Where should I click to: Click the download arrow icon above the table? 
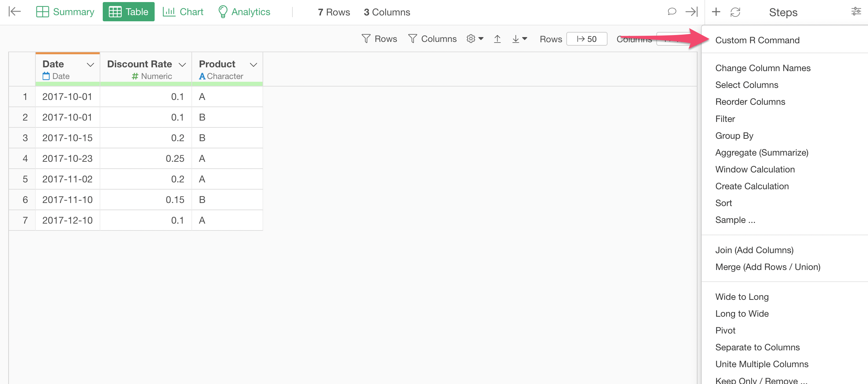click(x=515, y=38)
